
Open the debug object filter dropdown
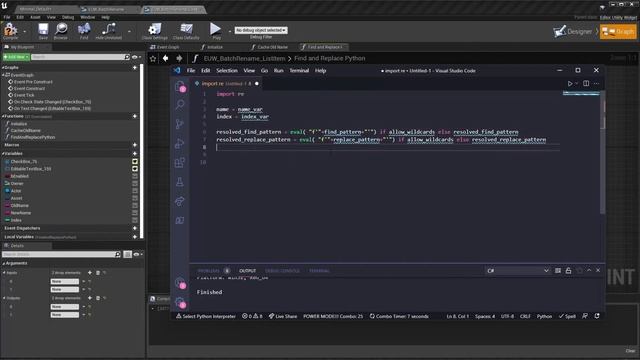(x=261, y=30)
